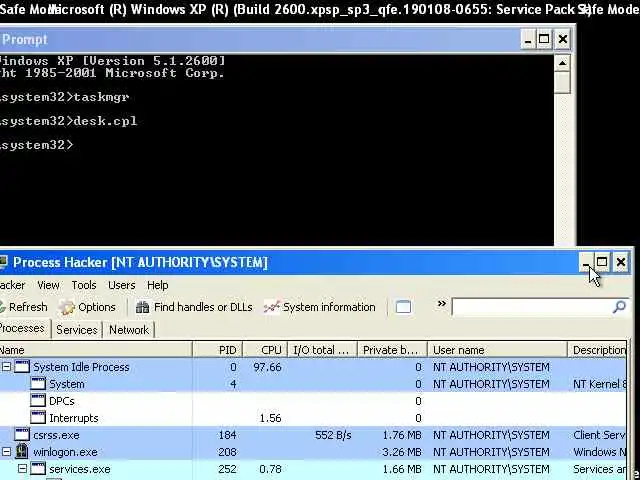Viewport: 640px width, 480px height.
Task: Open the View menu
Action: pos(48,285)
